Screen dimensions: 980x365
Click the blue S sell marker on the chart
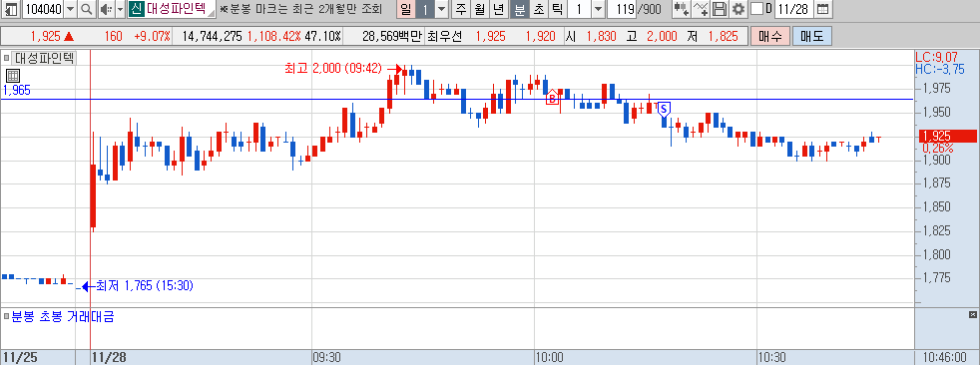[x=665, y=109]
